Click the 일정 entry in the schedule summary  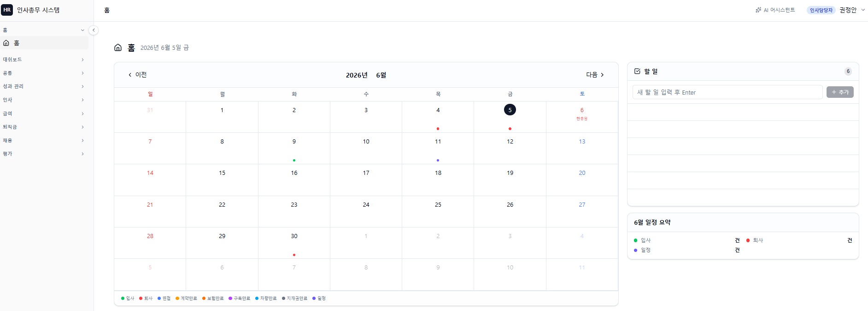pyautogui.click(x=686, y=250)
